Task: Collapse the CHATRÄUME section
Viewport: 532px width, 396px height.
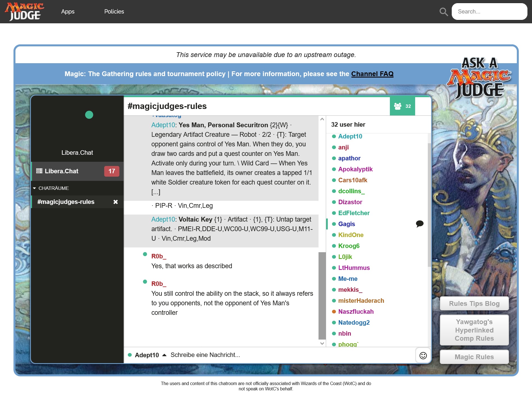Action: pyautogui.click(x=51, y=188)
